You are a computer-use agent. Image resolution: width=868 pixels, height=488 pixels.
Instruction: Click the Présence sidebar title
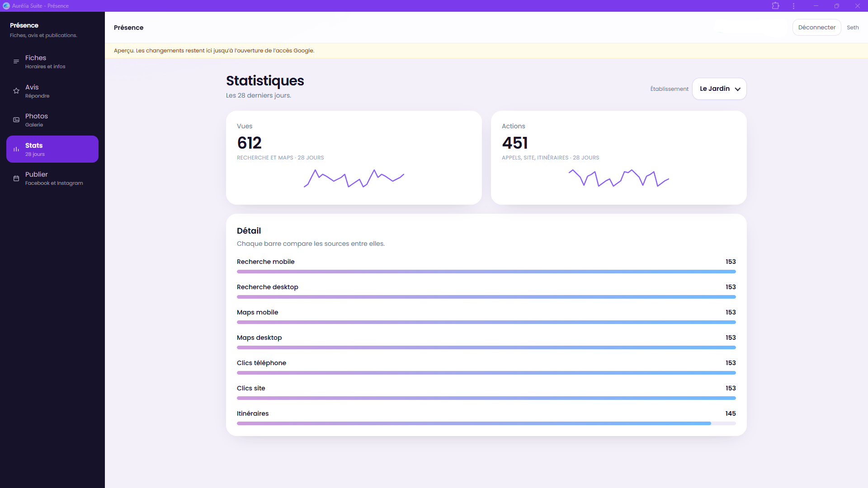pos(24,25)
